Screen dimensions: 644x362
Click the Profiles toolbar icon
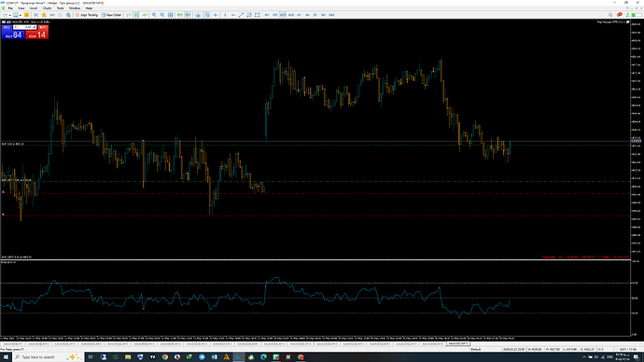click(16, 15)
